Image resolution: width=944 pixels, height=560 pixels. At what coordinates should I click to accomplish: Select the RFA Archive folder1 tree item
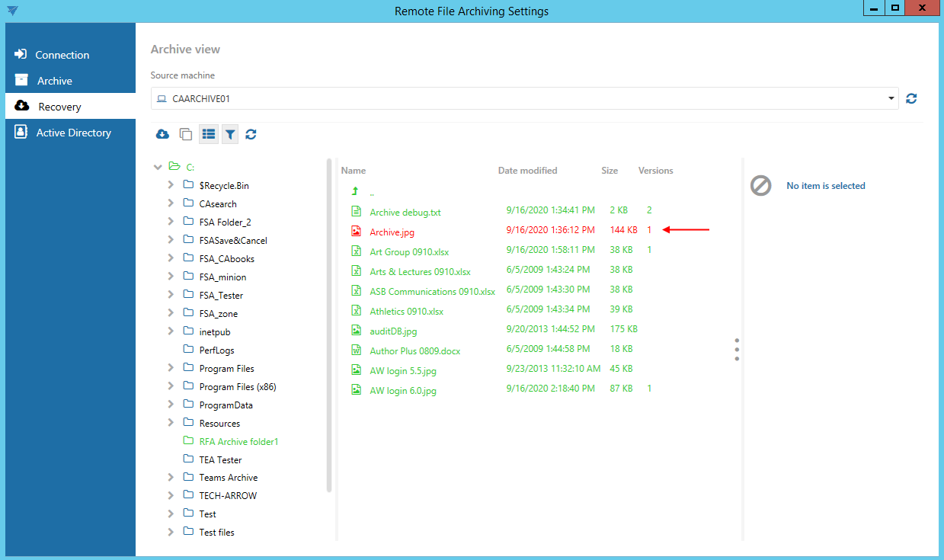pos(238,442)
